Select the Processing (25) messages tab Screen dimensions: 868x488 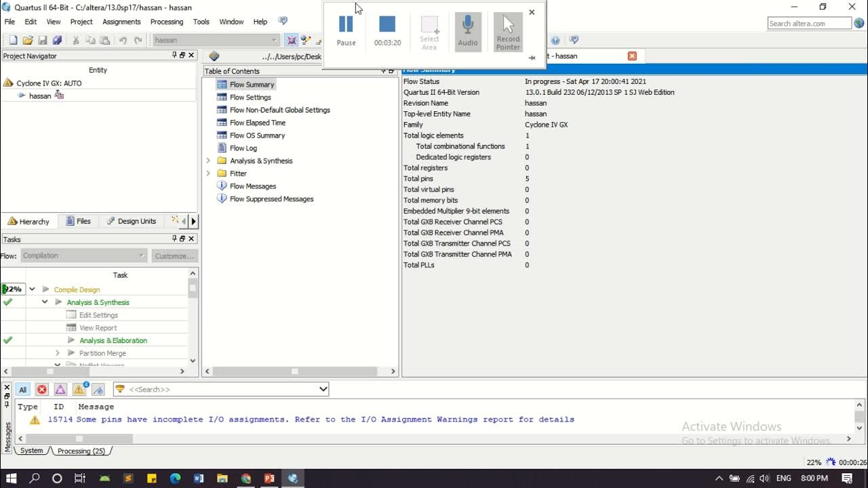[81, 451]
